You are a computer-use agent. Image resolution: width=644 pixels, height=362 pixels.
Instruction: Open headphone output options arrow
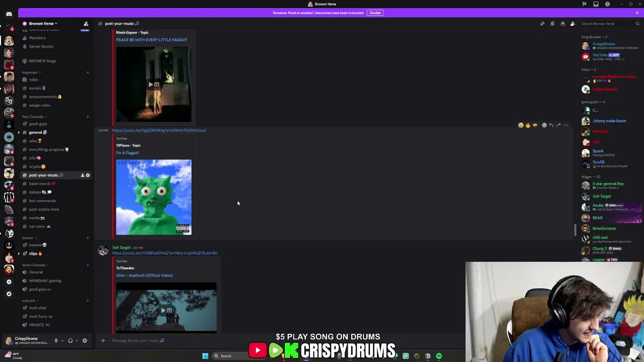point(76,340)
